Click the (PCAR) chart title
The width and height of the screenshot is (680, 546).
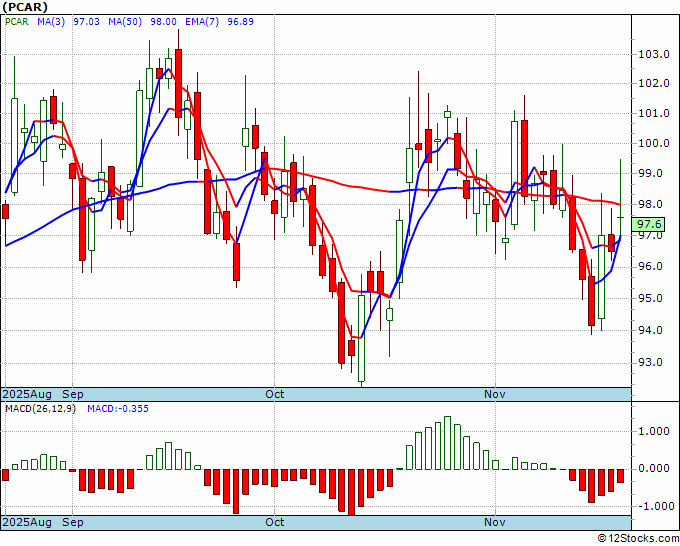[25, 7]
